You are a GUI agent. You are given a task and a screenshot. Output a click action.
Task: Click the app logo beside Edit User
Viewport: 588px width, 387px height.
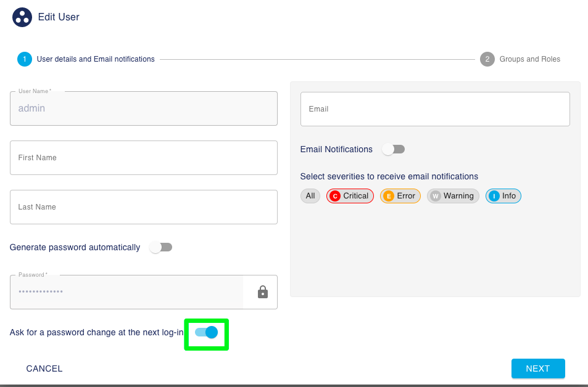[x=22, y=17]
